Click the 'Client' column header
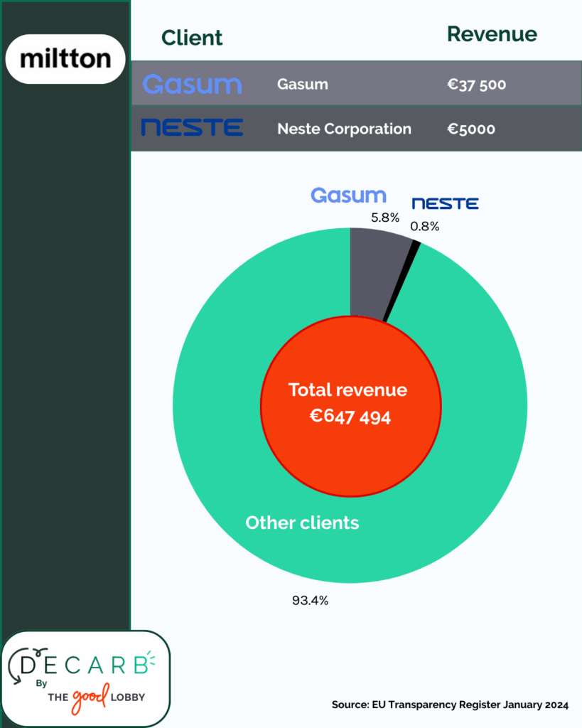 pyautogui.click(x=192, y=38)
